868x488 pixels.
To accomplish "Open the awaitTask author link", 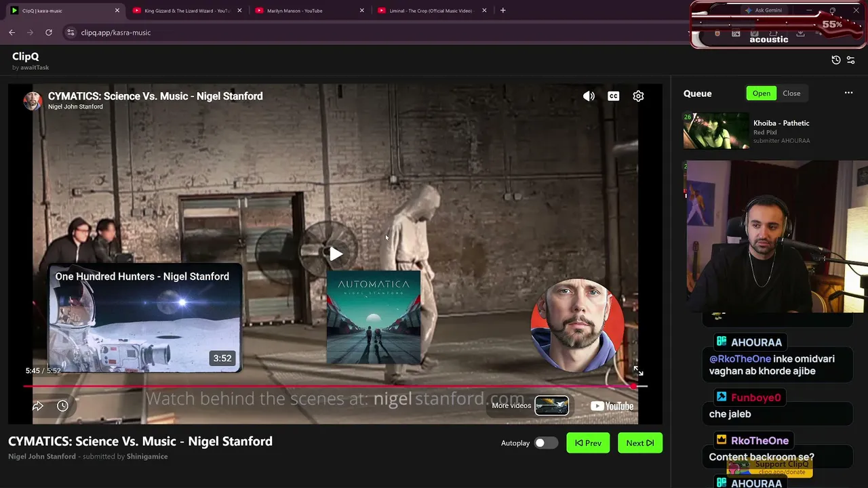I will (x=35, y=68).
